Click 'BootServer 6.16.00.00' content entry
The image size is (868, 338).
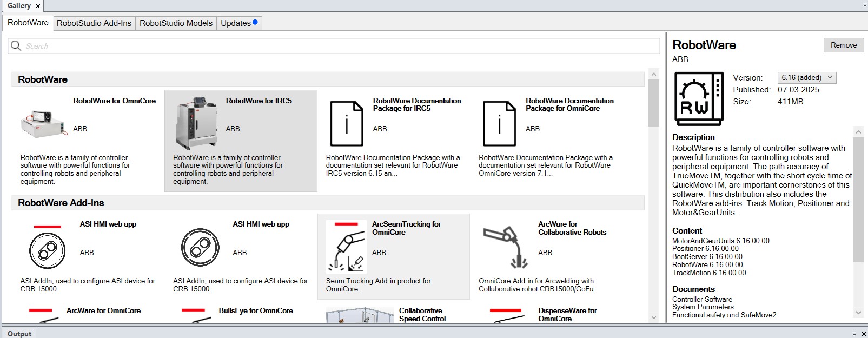tap(707, 256)
